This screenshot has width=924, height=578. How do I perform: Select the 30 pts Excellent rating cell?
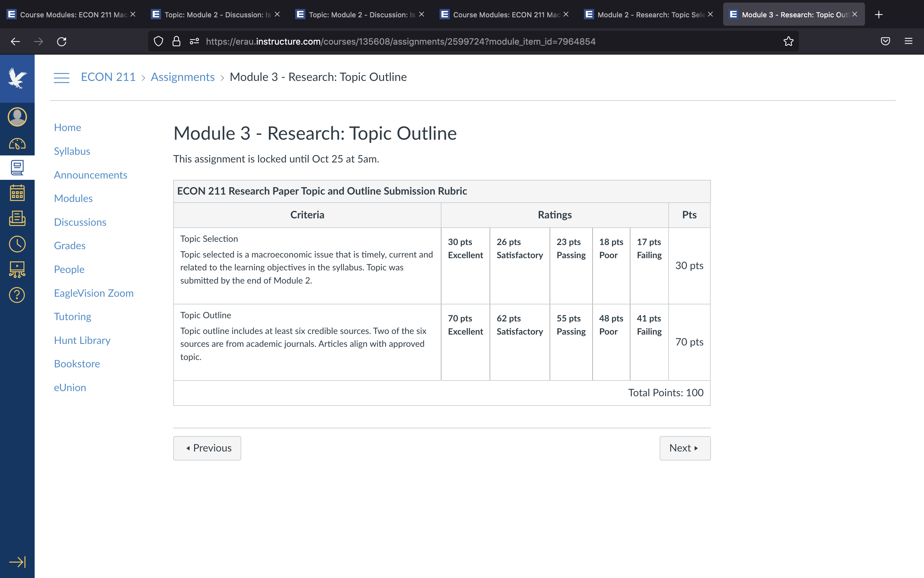coord(466,266)
